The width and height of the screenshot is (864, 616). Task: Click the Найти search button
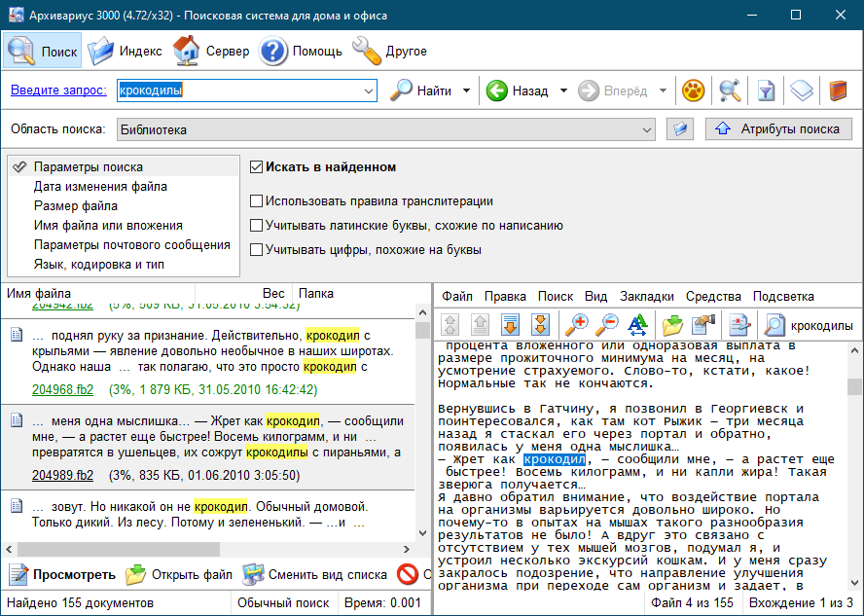pyautogui.click(x=421, y=91)
